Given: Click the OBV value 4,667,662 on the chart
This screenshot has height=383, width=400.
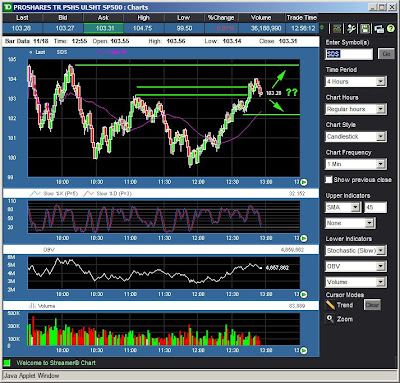Looking at the screenshot, I should (277, 268).
